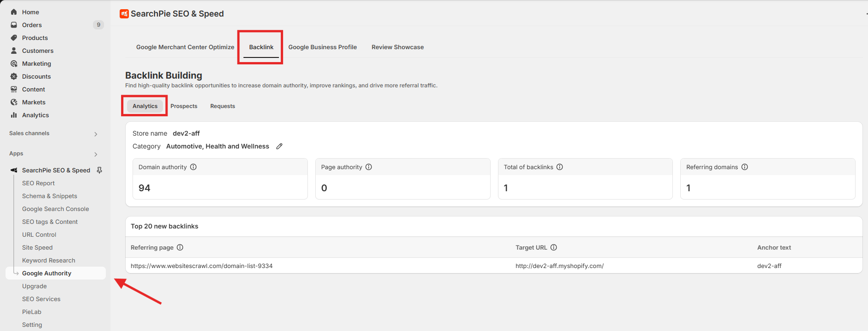This screenshot has height=331, width=868.
Task: Open SEO Services menu item
Action: pos(41,299)
